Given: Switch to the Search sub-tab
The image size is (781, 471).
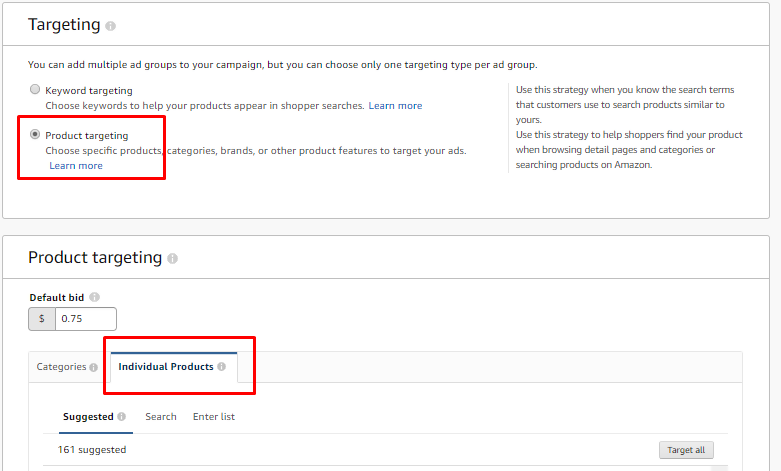Looking at the screenshot, I should pos(161,417).
